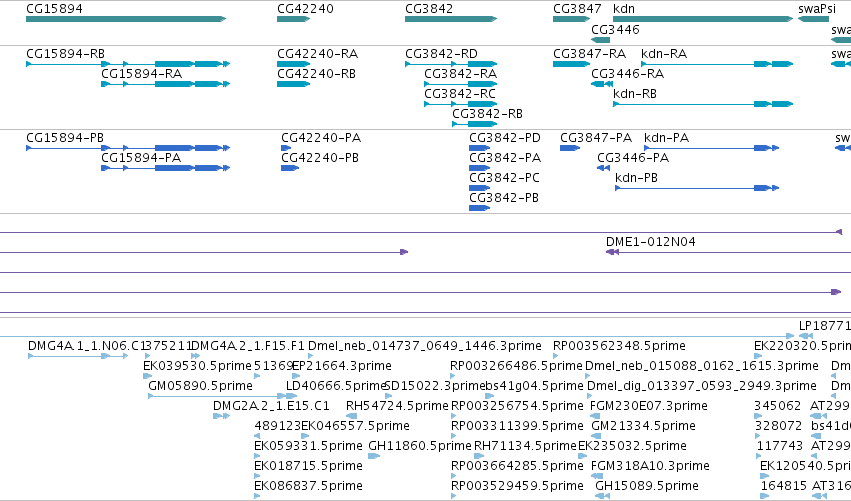Select the CG42240 gene name label
The height and width of the screenshot is (501, 851).
coord(305,9)
